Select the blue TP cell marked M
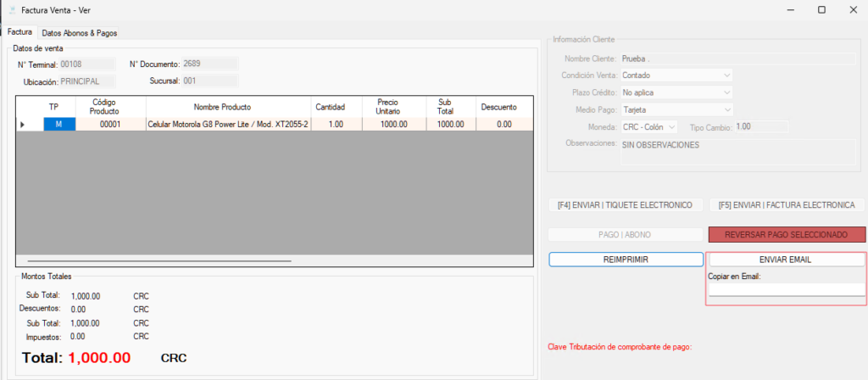This screenshot has width=868, height=380. pos(59,124)
